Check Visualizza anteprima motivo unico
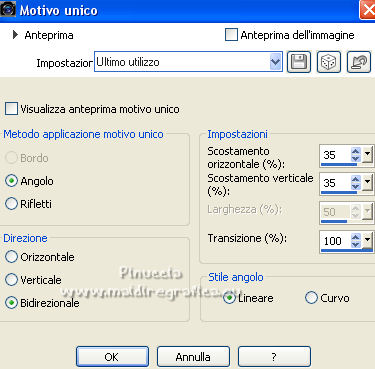375x369 pixels. (11, 109)
